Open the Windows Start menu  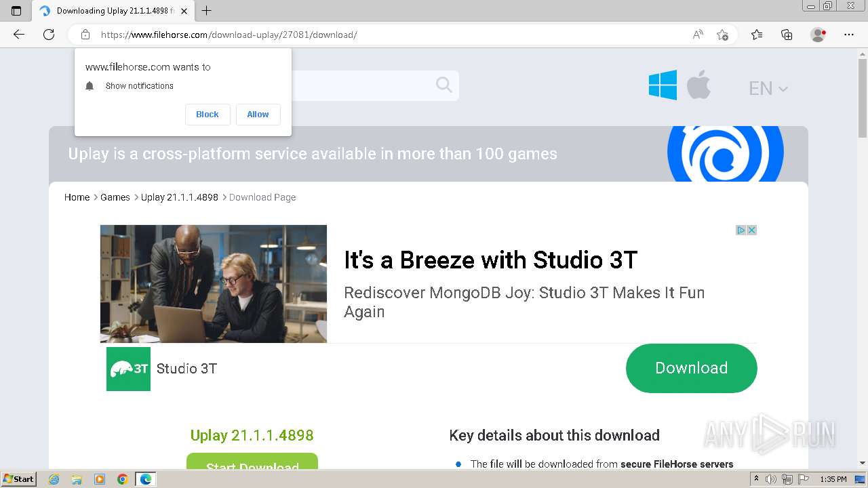(19, 479)
